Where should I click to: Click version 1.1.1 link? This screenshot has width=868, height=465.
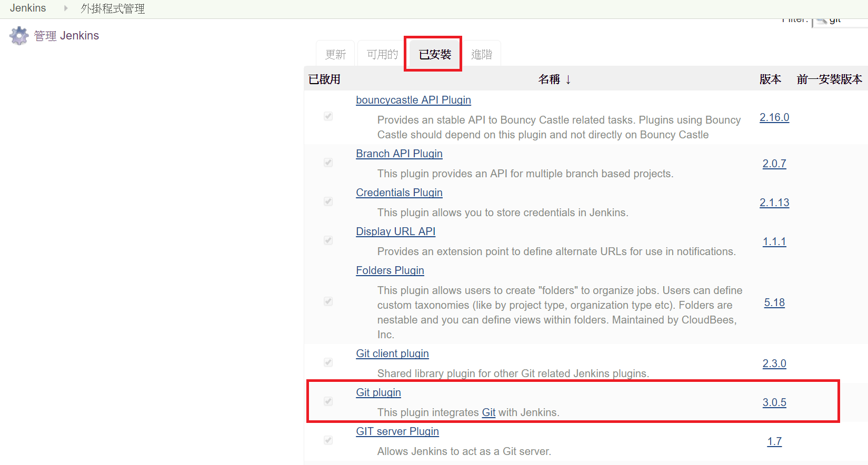pos(774,241)
